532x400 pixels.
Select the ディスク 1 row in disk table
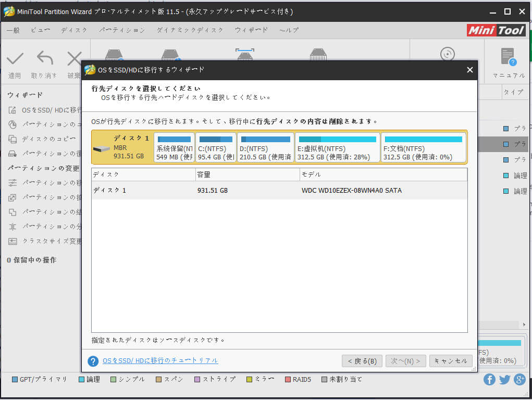[279, 190]
